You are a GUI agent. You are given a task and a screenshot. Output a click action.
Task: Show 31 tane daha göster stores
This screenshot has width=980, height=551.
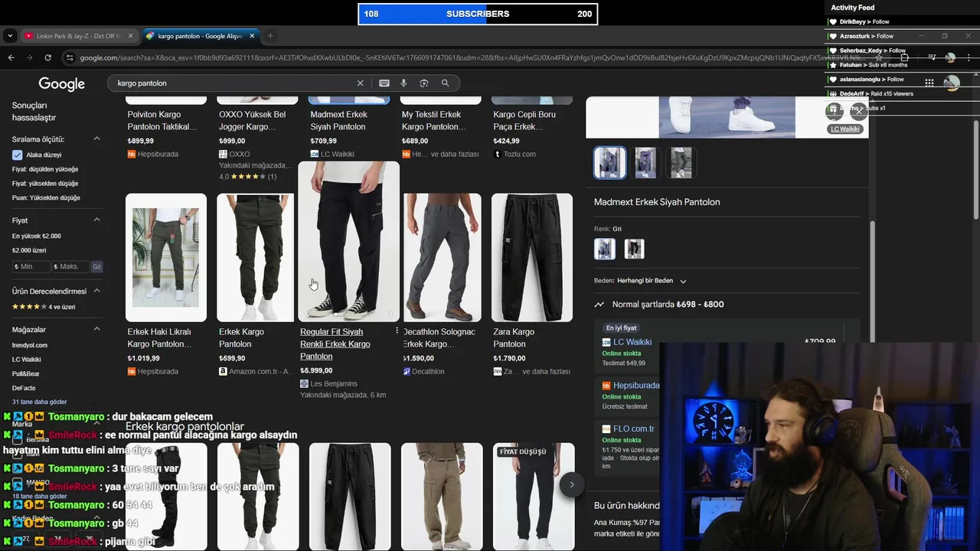pos(39,402)
